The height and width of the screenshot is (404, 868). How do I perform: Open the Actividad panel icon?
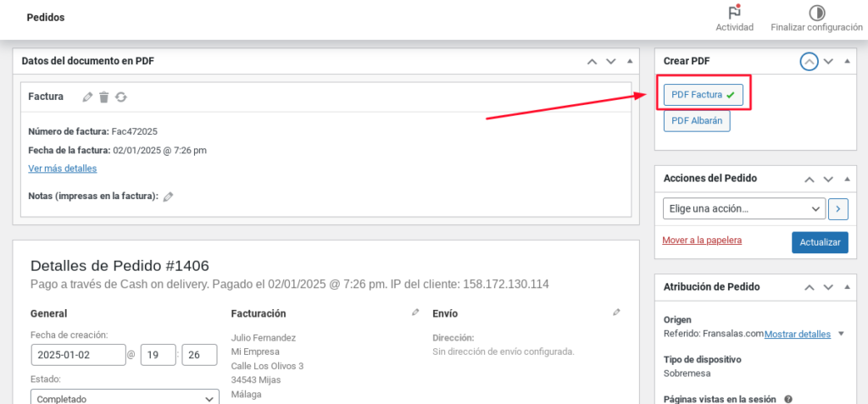(735, 12)
